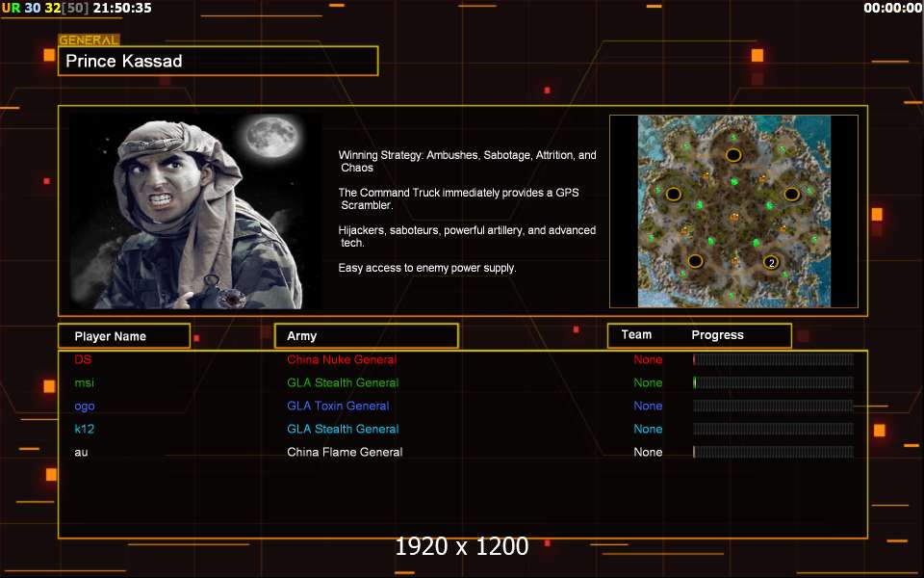Click the team value None for DS
The width and height of the screenshot is (924, 578).
click(648, 359)
